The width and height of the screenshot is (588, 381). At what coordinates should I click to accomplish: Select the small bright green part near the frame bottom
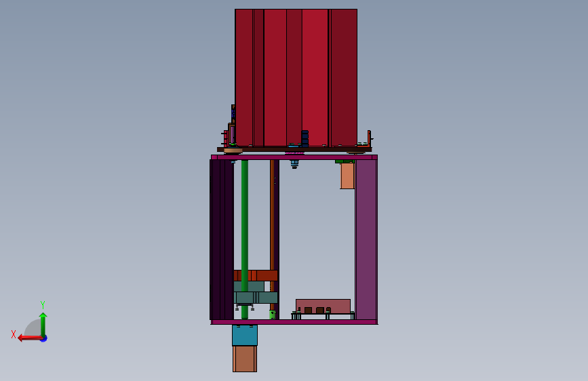click(272, 315)
